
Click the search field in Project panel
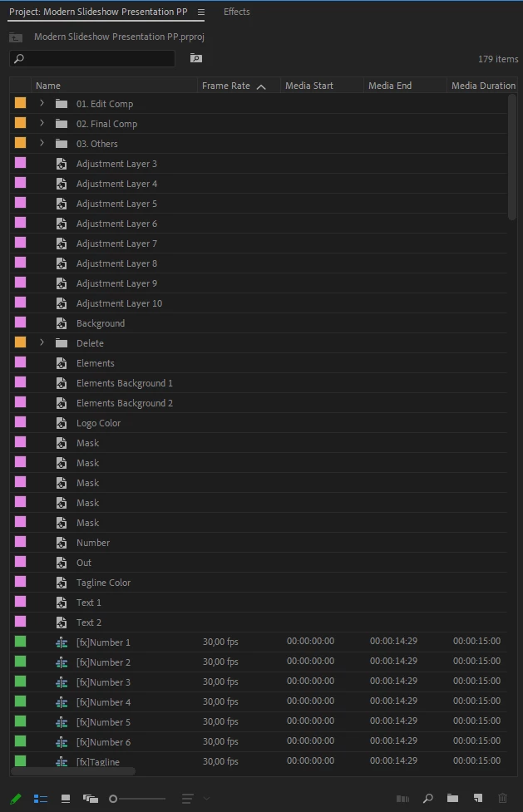click(92, 58)
